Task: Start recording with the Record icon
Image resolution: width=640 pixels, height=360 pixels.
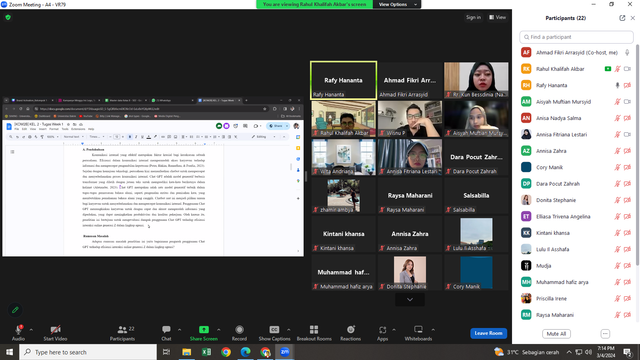Action: [239, 329]
